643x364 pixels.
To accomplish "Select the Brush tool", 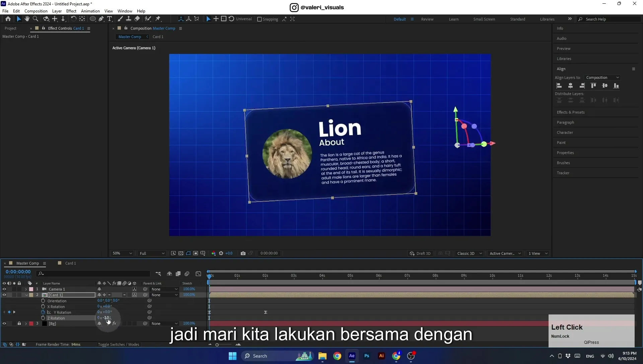I will coord(120,19).
